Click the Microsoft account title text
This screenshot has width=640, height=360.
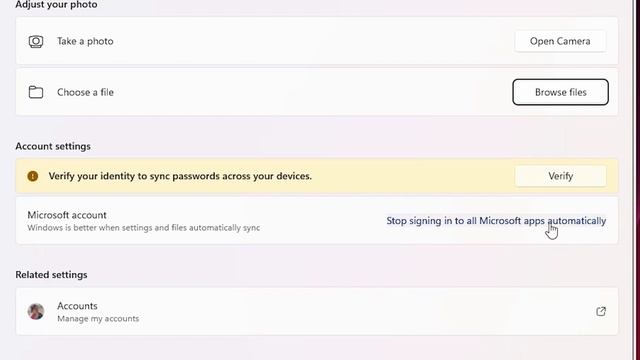(x=67, y=215)
